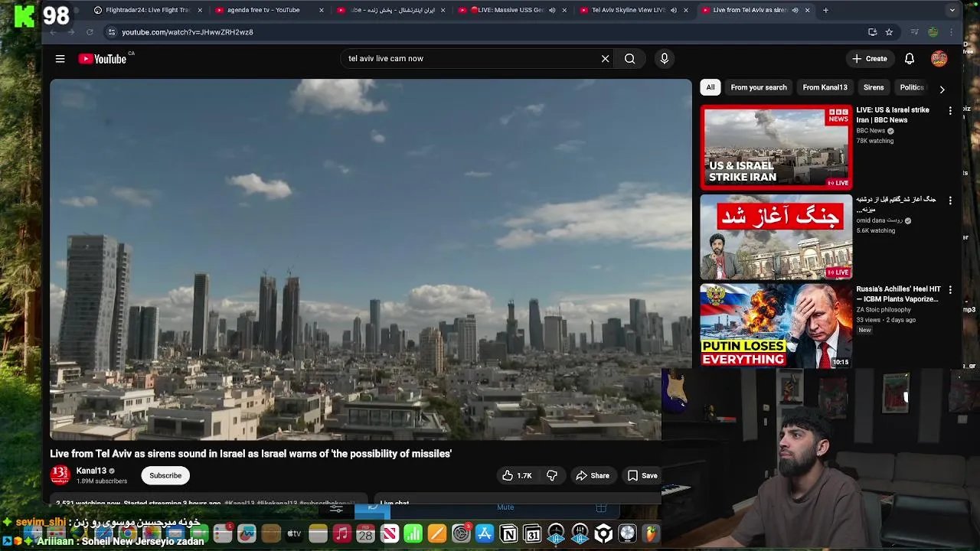This screenshot has width=980, height=551.
Task: Switch to the Flightradar24 browser tab
Action: pyautogui.click(x=145, y=10)
